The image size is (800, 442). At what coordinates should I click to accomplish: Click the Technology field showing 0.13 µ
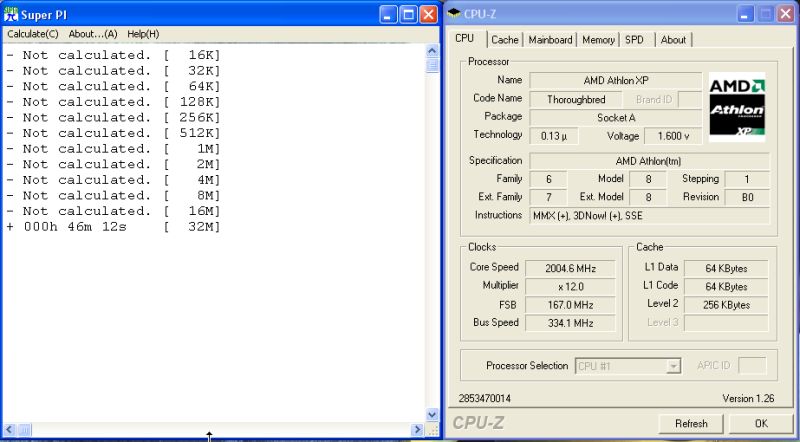pyautogui.click(x=554, y=136)
